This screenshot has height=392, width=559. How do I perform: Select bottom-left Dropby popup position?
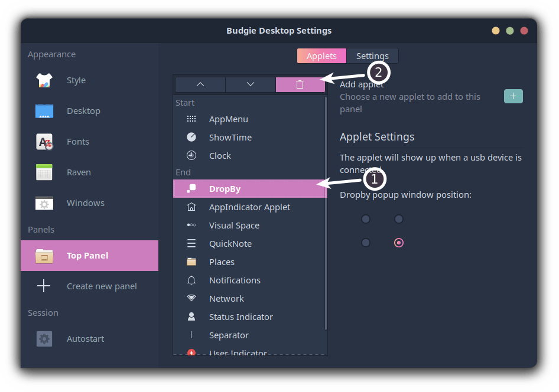[366, 243]
